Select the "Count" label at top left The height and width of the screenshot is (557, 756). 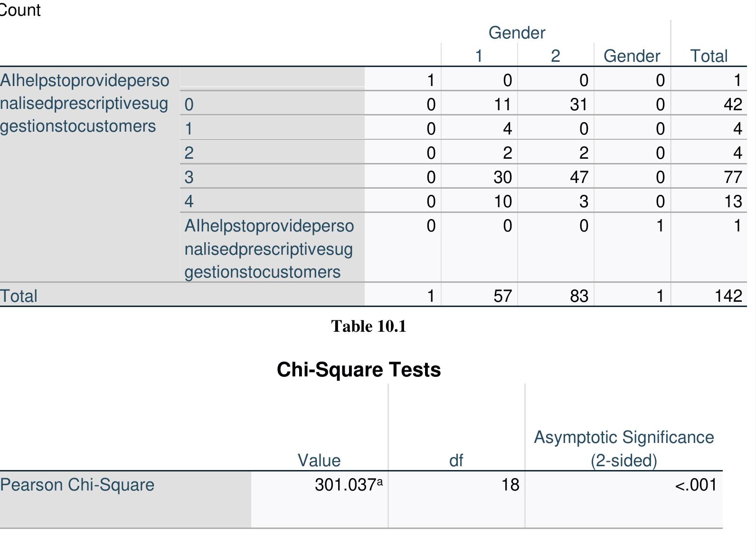coord(20,10)
